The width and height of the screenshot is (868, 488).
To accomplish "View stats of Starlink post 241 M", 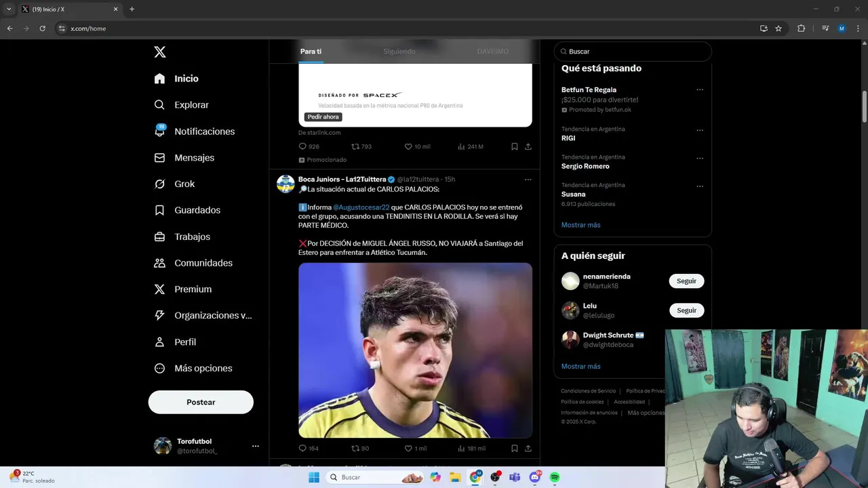I will [471, 146].
